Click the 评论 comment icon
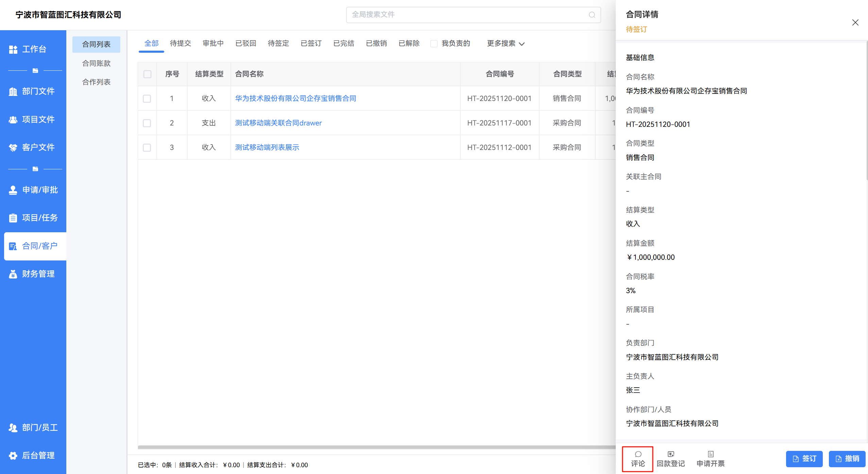This screenshot has height=474, width=868. (x=638, y=455)
